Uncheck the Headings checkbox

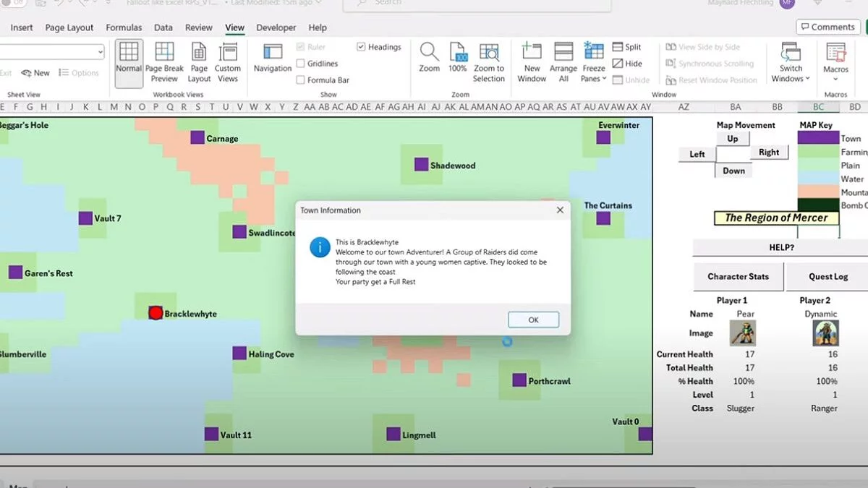click(x=361, y=47)
